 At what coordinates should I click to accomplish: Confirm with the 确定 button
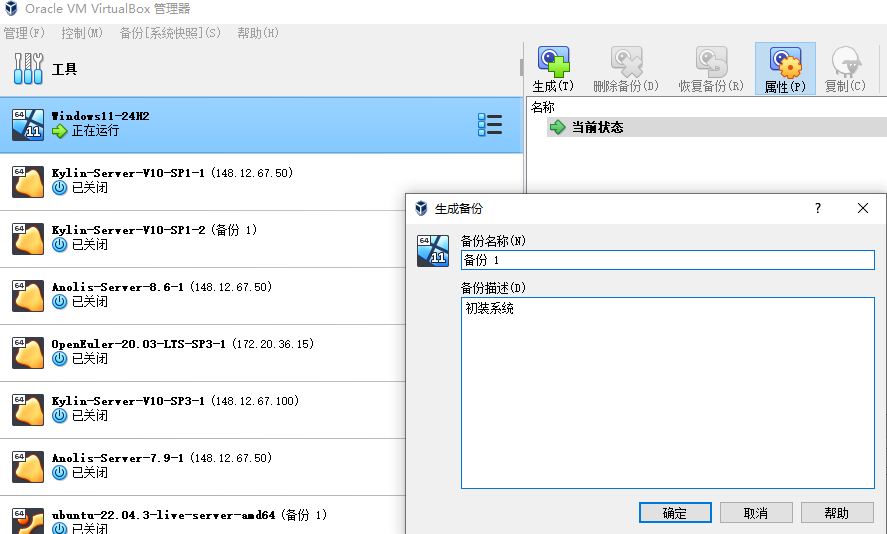[675, 513]
